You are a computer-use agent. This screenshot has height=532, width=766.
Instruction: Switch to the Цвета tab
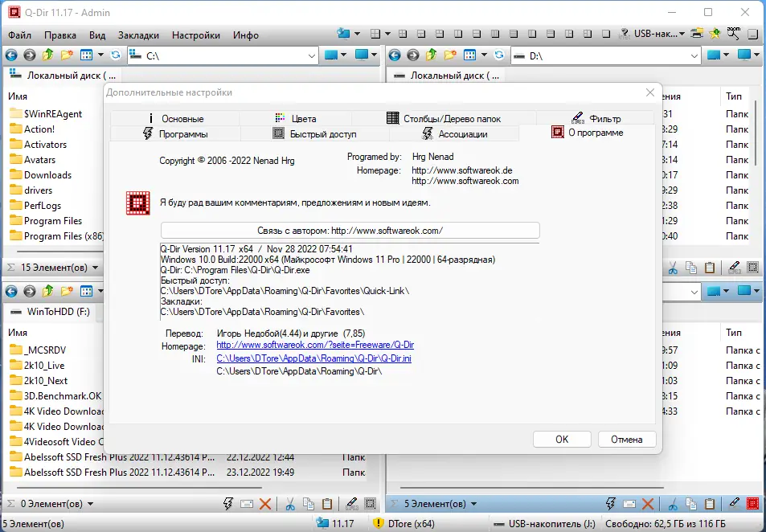[x=295, y=118]
